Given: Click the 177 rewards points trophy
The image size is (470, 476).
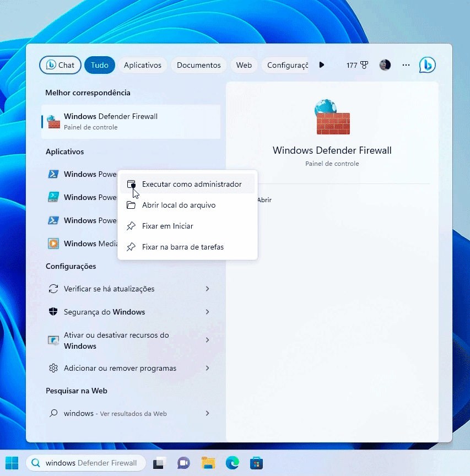Looking at the screenshot, I should (x=357, y=65).
